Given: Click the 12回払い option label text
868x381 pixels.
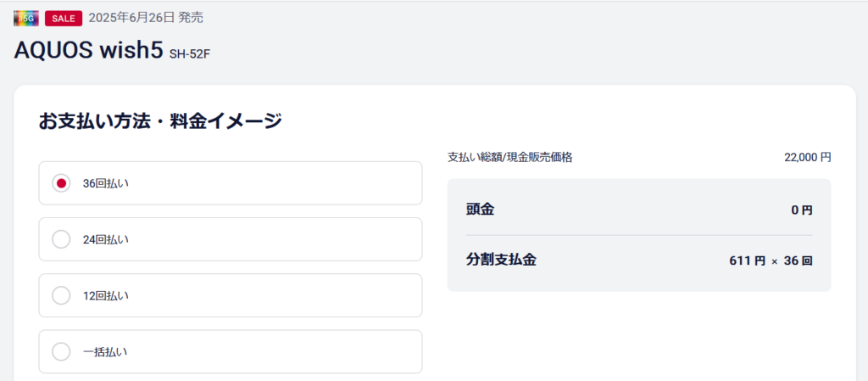Looking at the screenshot, I should click(x=106, y=295).
